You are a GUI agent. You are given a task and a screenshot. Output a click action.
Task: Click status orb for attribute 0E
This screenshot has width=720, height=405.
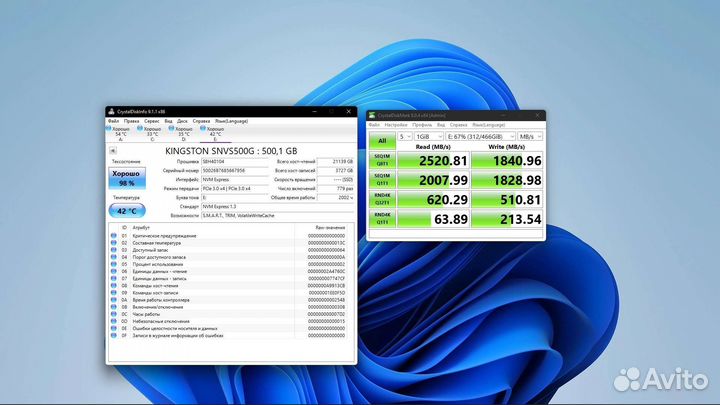pyautogui.click(x=114, y=328)
